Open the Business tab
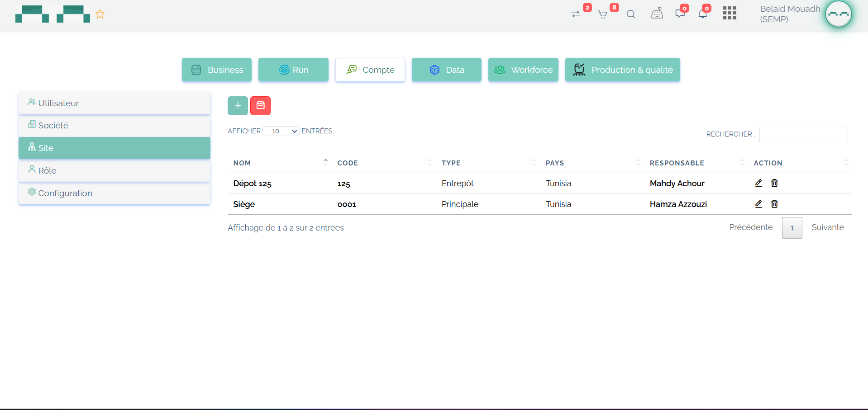This screenshot has width=868, height=410. pyautogui.click(x=217, y=70)
